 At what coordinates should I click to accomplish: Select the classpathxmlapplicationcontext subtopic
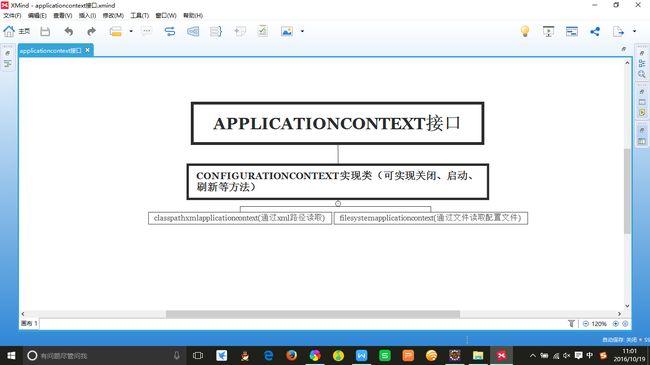[x=240, y=218]
